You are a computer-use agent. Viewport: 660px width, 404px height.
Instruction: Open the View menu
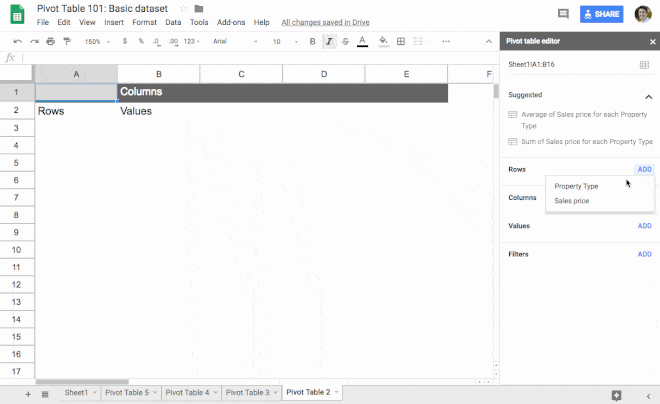(87, 22)
